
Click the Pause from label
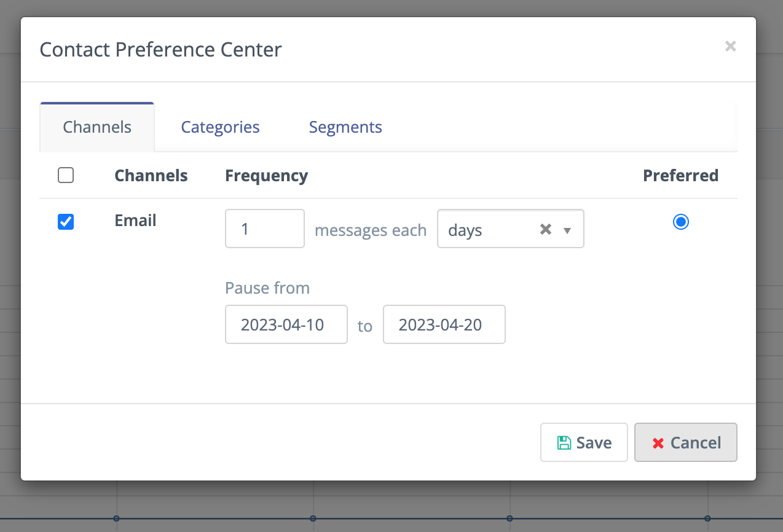[267, 288]
